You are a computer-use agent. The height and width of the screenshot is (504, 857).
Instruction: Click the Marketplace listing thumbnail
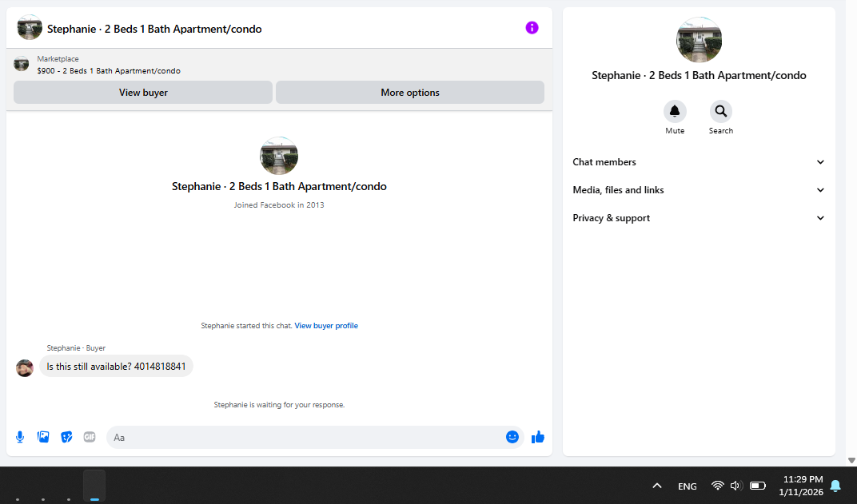click(22, 64)
